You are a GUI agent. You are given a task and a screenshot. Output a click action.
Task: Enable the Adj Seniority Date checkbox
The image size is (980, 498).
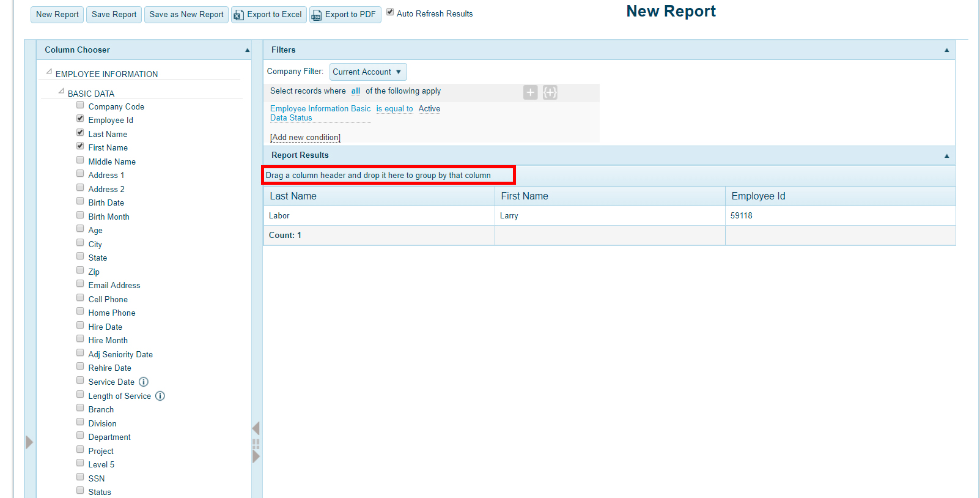80,353
